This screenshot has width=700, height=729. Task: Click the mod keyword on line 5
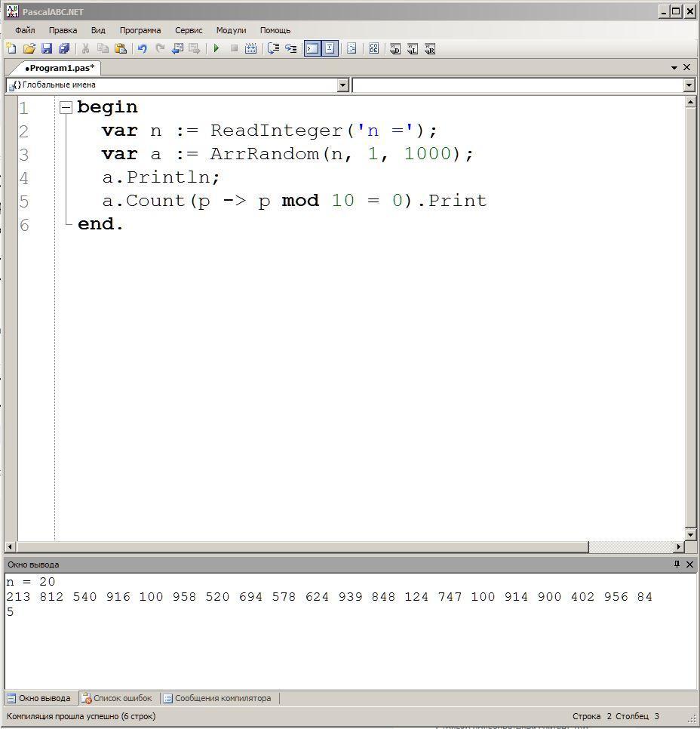(x=300, y=201)
